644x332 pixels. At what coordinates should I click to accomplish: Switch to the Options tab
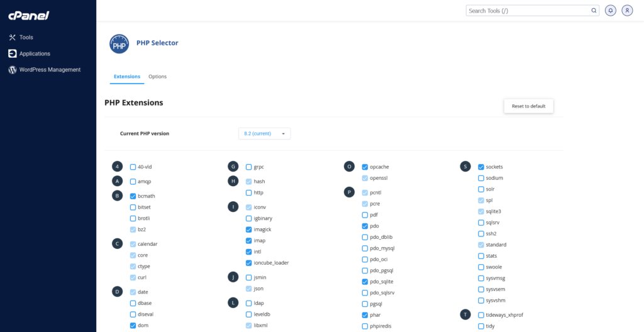pyautogui.click(x=157, y=77)
